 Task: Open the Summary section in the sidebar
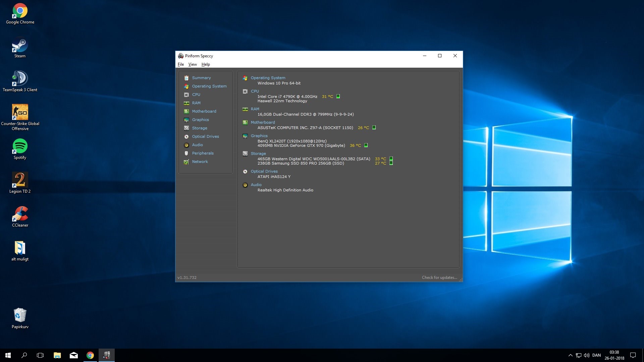[x=201, y=78]
